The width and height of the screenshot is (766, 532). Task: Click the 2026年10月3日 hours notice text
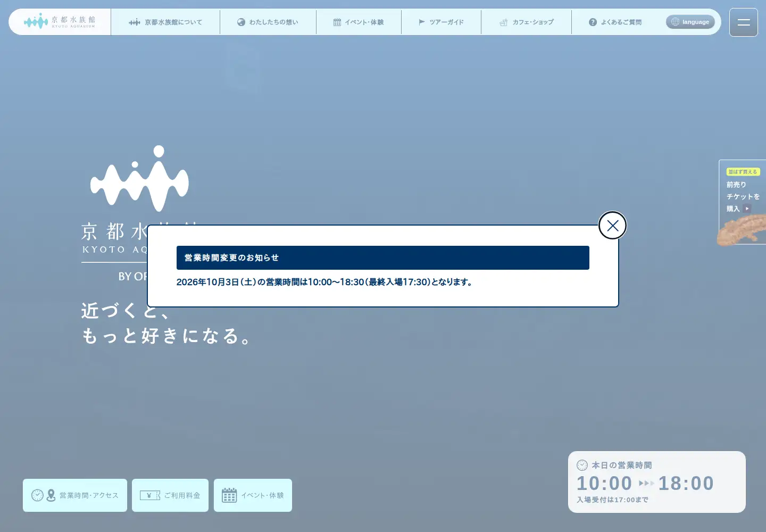coord(325,282)
